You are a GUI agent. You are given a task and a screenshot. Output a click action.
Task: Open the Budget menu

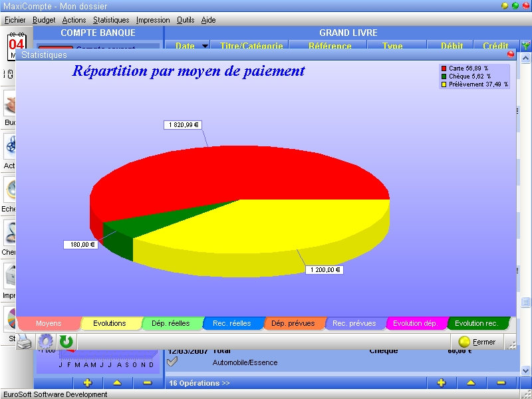coord(44,20)
